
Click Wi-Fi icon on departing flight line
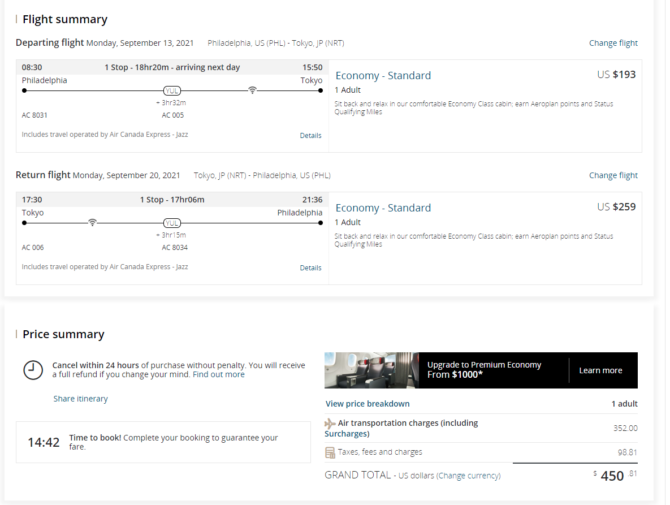pos(253,90)
